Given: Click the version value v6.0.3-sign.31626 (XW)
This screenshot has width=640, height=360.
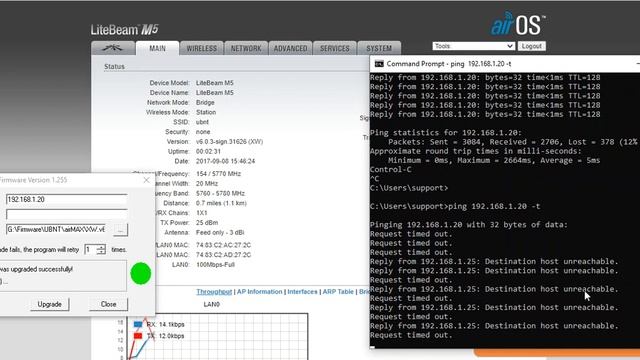Looking at the screenshot, I should [x=229, y=142].
